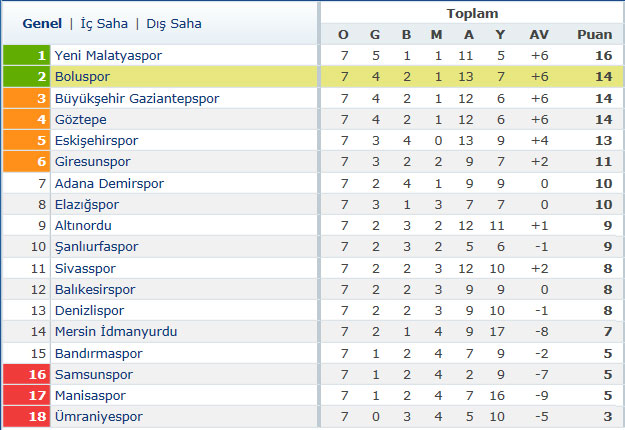Open Yeni Malatyaspor team link
Screen dimensions: 625x430
108,55
